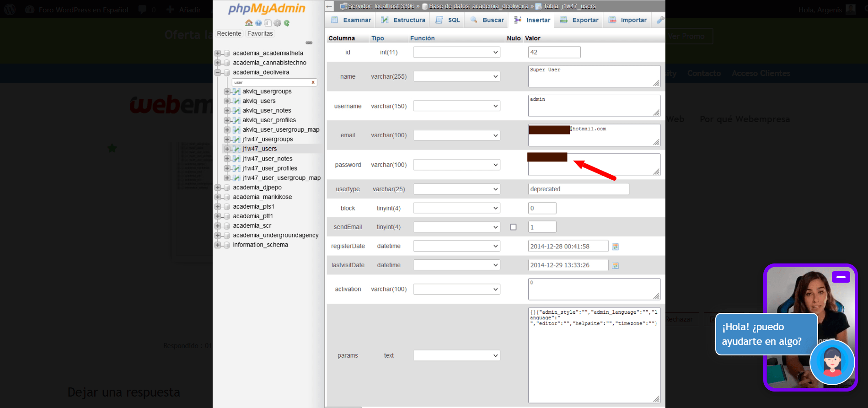Open Función dropdown for the email row

tap(456, 135)
